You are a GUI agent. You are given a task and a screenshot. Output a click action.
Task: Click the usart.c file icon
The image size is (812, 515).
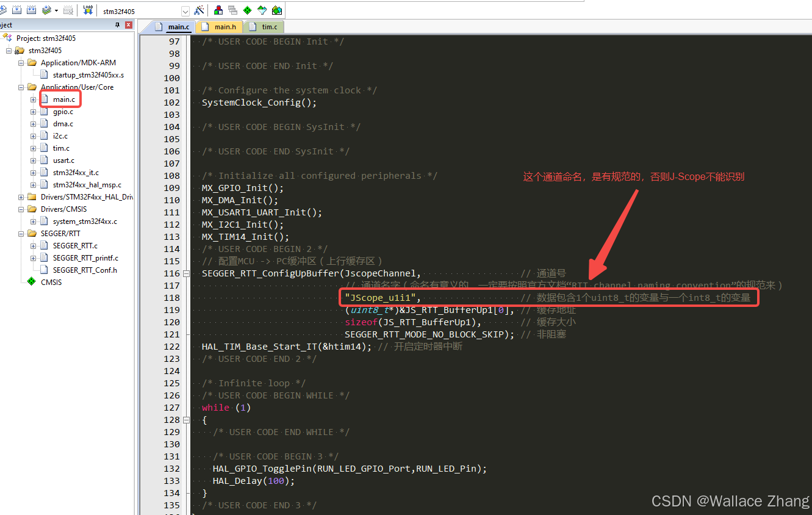click(x=45, y=160)
